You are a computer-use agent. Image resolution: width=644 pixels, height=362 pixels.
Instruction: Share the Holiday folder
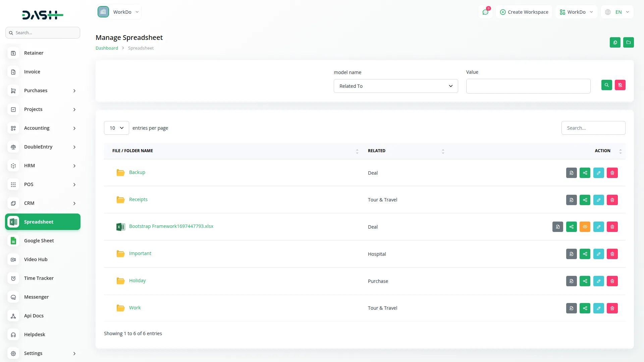[x=585, y=281]
